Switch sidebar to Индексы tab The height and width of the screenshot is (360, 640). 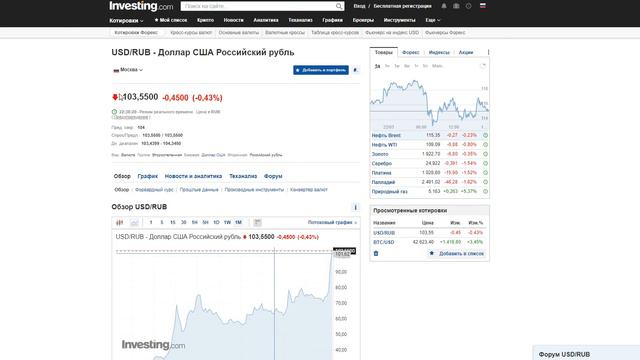(x=439, y=52)
